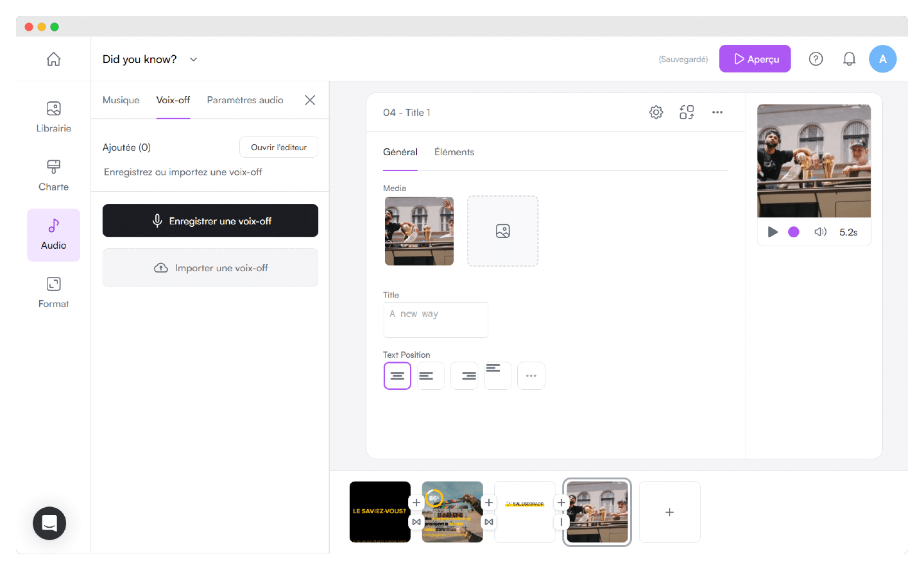Go to the home page icon
The width and height of the screenshot is (924, 570).
pos(54,59)
